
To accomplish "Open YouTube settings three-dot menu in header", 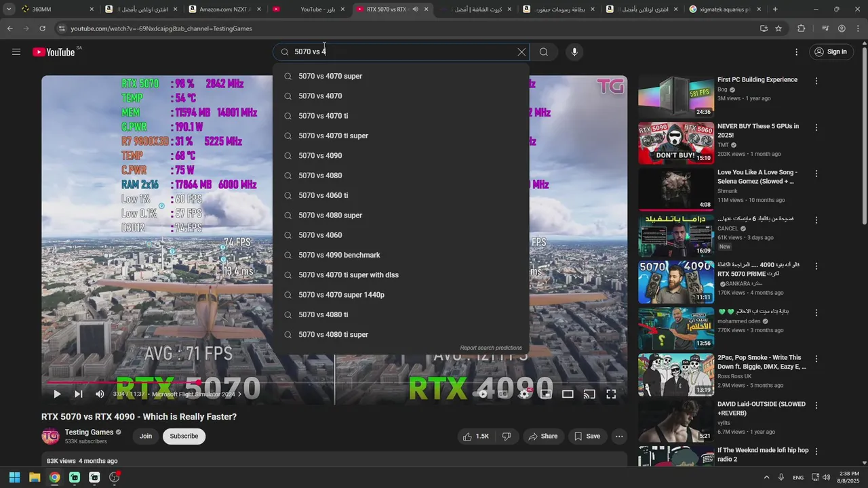I will pos(797,52).
